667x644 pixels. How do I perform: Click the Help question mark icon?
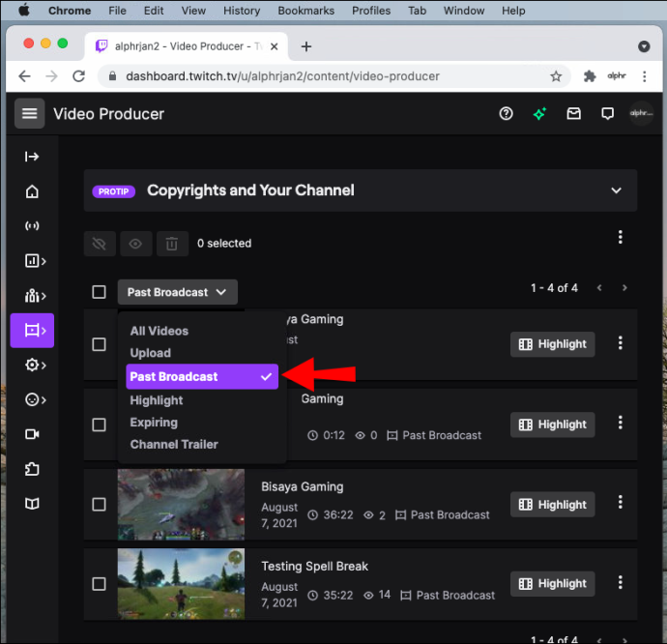tap(506, 114)
